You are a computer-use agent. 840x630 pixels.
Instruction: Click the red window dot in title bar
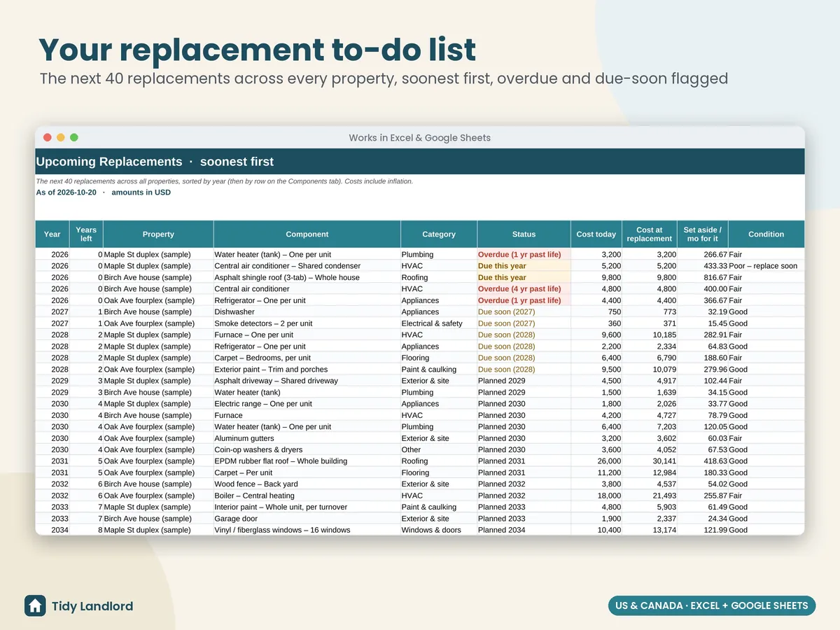[x=48, y=138]
